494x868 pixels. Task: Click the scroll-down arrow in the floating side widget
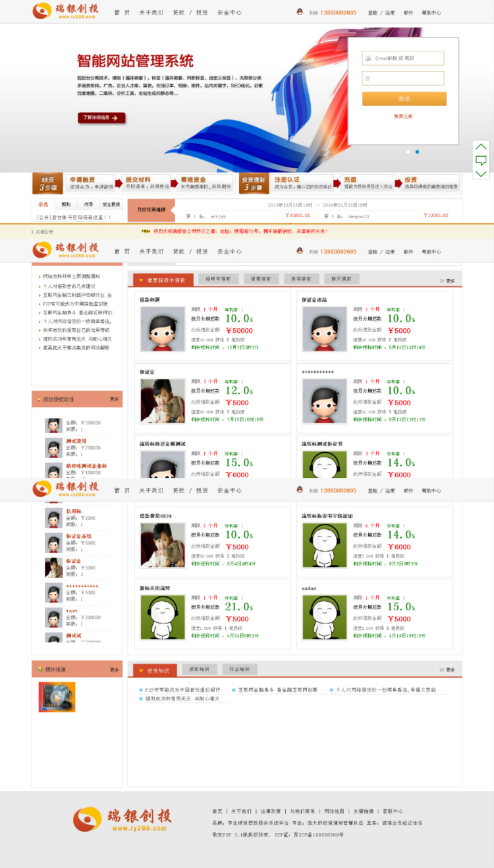tap(481, 173)
